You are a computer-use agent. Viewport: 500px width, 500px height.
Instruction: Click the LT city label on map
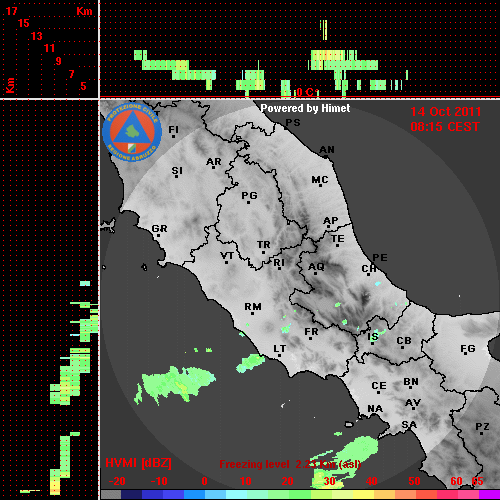(280, 349)
